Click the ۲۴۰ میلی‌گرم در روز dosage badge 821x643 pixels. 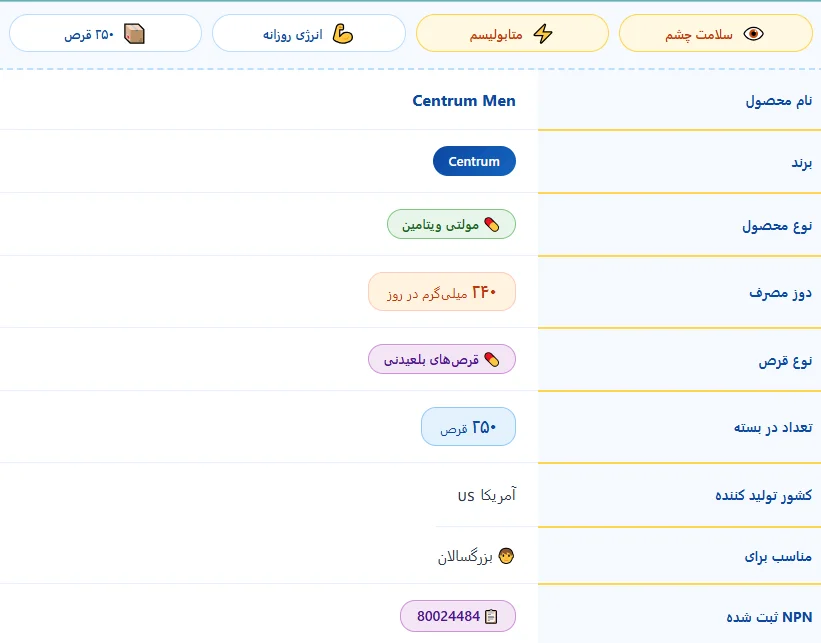point(442,292)
